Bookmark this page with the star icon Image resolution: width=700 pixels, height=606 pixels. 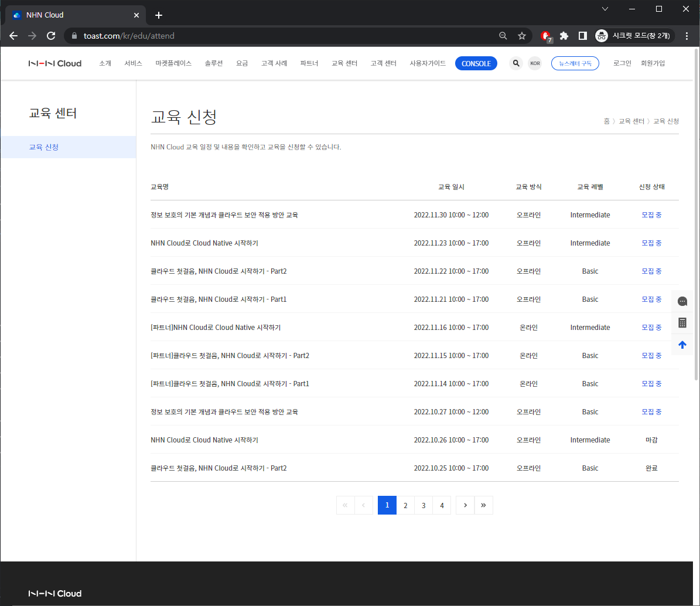521,36
